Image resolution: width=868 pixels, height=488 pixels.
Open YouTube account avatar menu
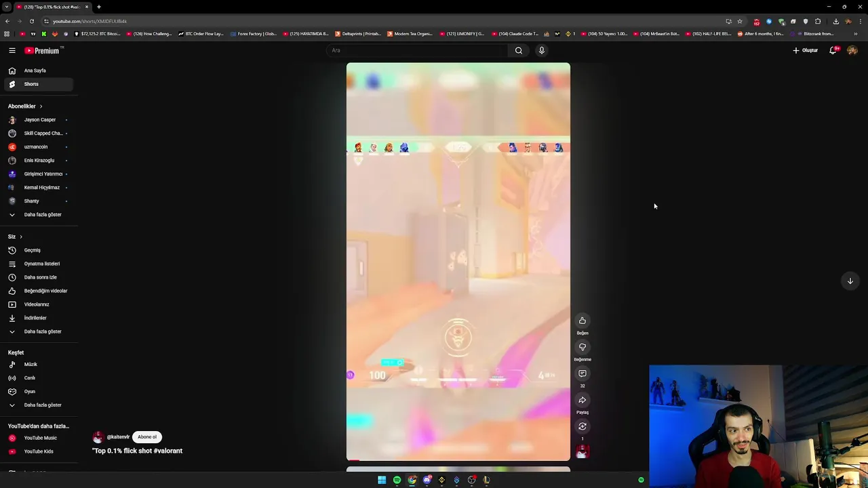click(x=852, y=50)
